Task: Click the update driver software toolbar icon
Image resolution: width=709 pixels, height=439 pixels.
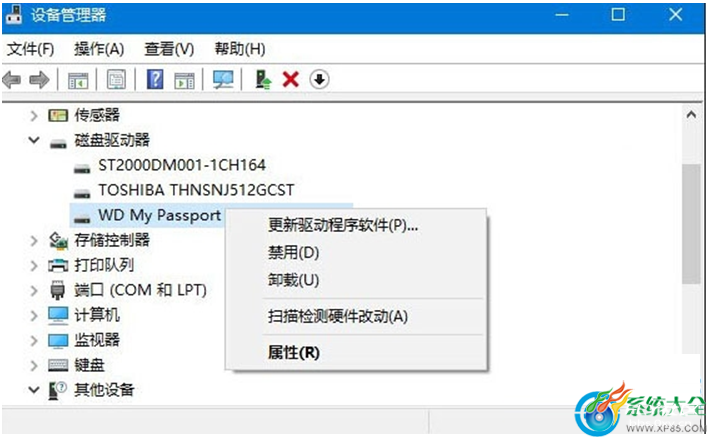Action: 263,80
